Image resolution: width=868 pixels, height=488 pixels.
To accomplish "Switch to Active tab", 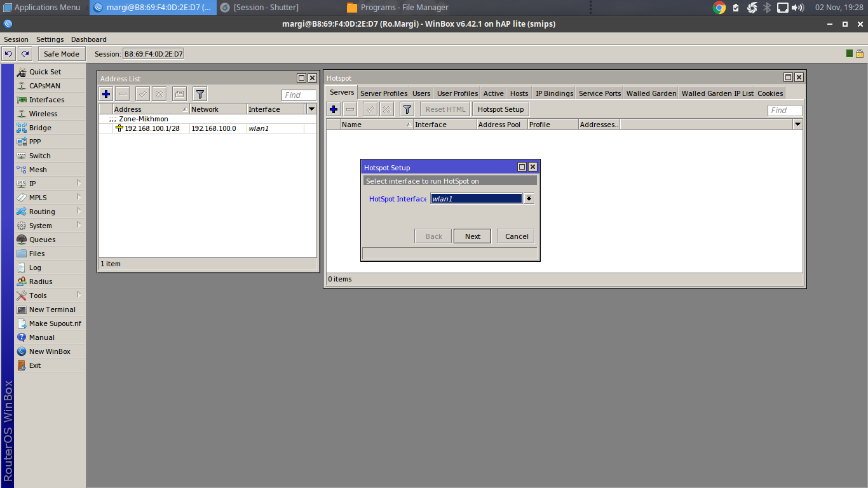I will click(494, 93).
